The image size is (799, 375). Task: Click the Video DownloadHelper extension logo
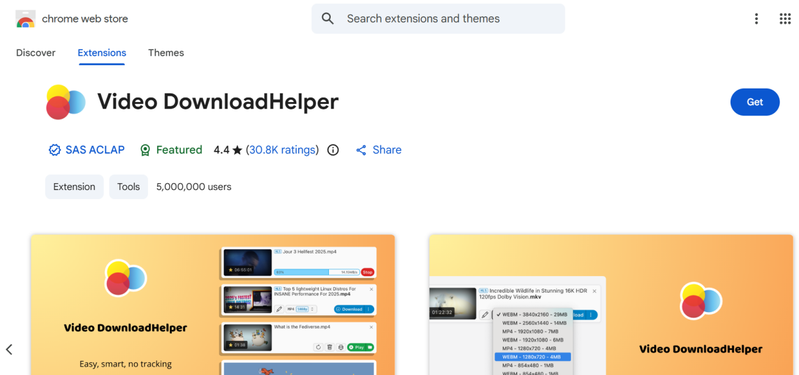click(65, 102)
